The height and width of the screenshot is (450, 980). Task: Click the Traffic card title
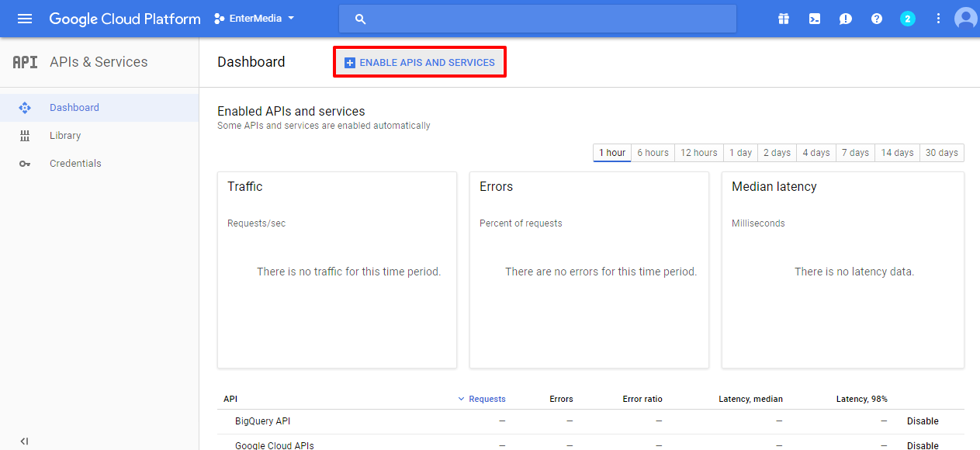(245, 187)
